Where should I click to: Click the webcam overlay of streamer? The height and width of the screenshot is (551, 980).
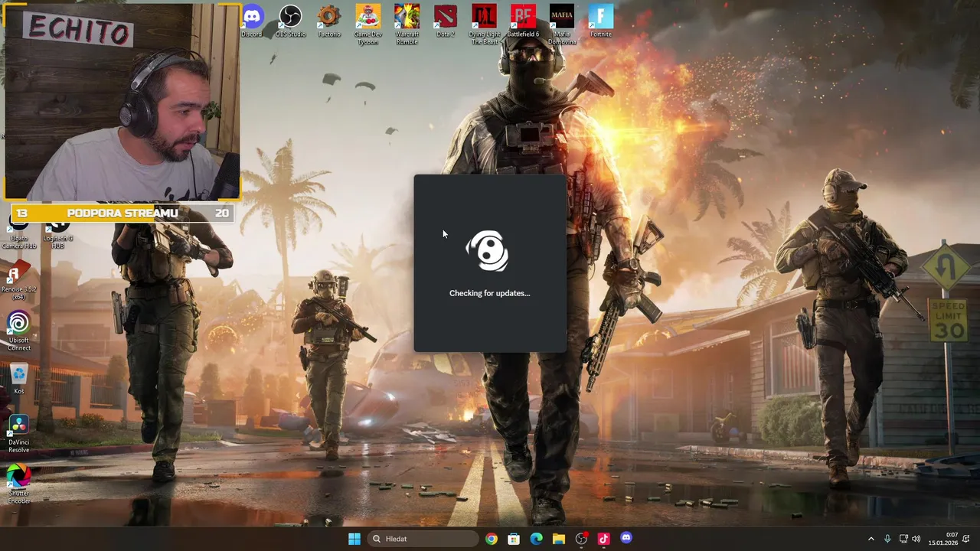(122, 102)
